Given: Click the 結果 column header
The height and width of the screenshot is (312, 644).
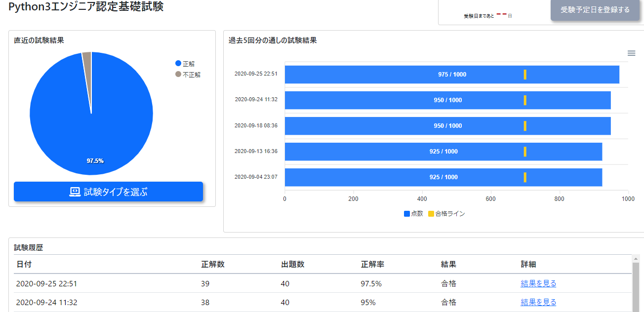Looking at the screenshot, I should (448, 265).
